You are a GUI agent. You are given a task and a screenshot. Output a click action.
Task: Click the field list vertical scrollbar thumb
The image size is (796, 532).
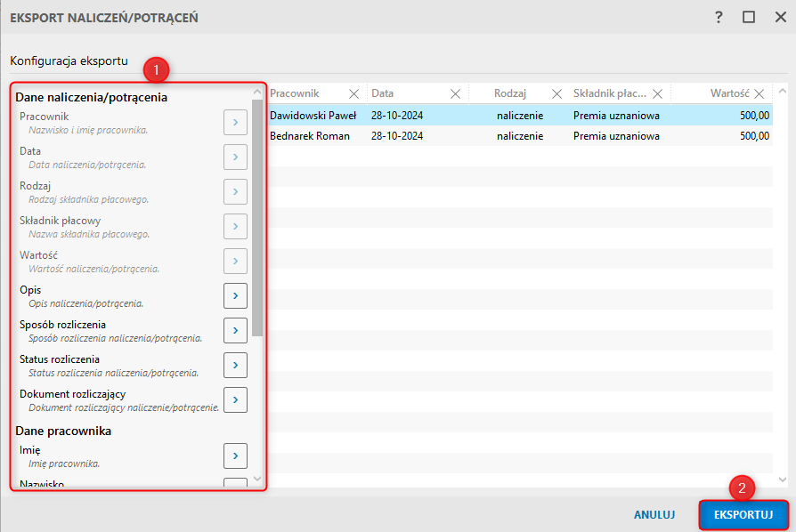256,218
